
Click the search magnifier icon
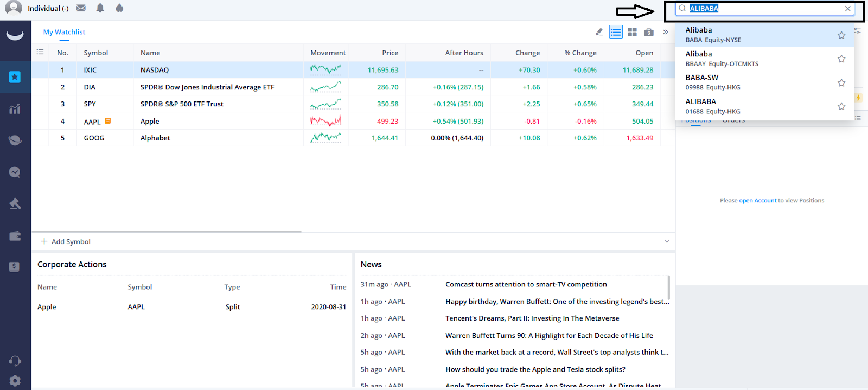pyautogui.click(x=682, y=8)
